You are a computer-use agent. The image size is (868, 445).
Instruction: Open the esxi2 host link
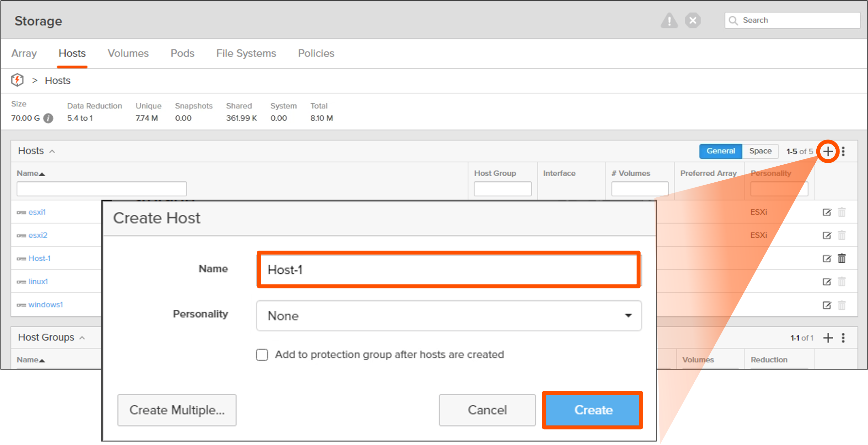pos(38,235)
